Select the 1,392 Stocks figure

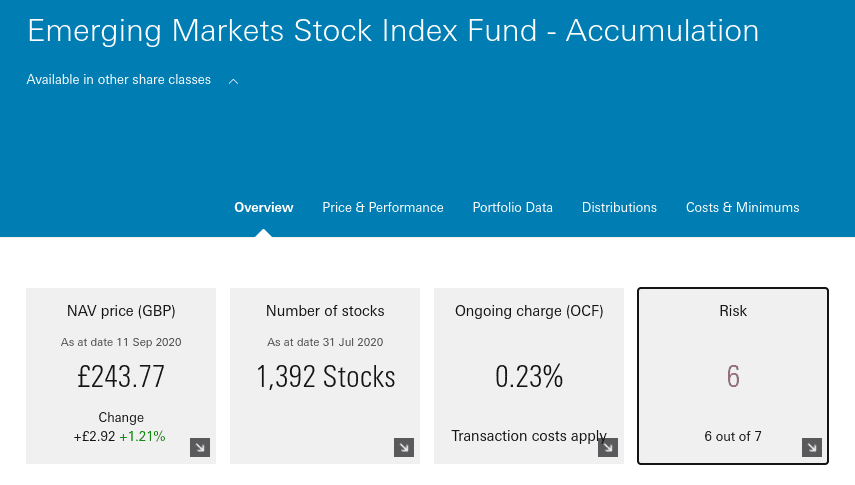tap(326, 376)
